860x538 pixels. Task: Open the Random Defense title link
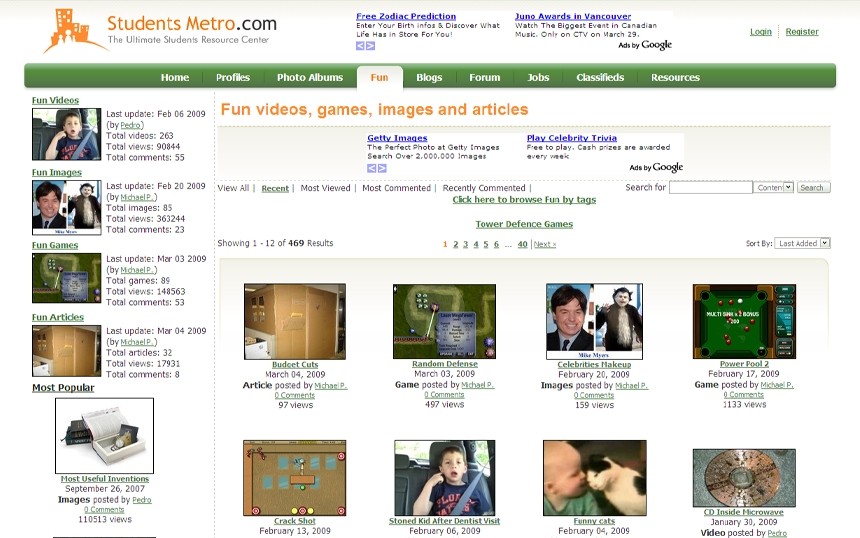pos(444,364)
